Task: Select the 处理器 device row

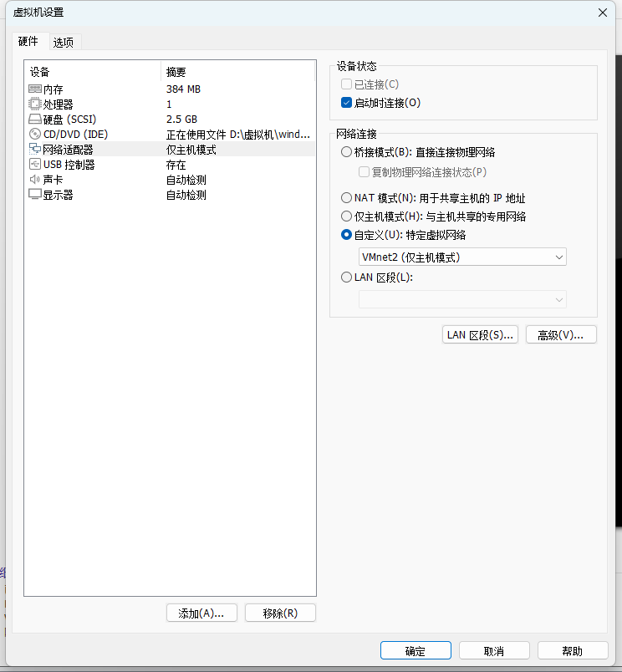Action: 171,104
